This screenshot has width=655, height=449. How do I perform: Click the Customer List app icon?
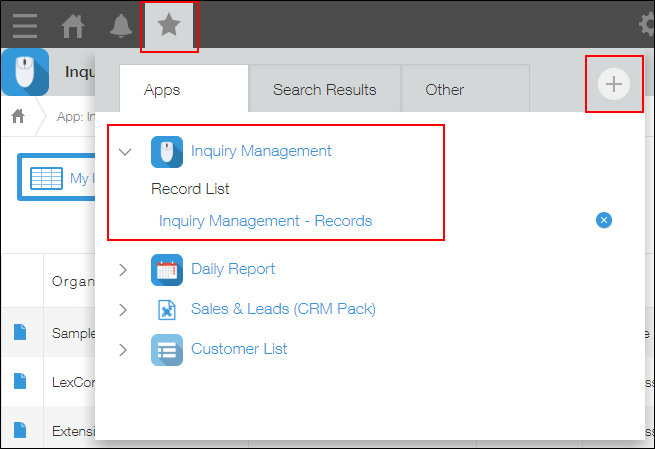[x=167, y=349]
